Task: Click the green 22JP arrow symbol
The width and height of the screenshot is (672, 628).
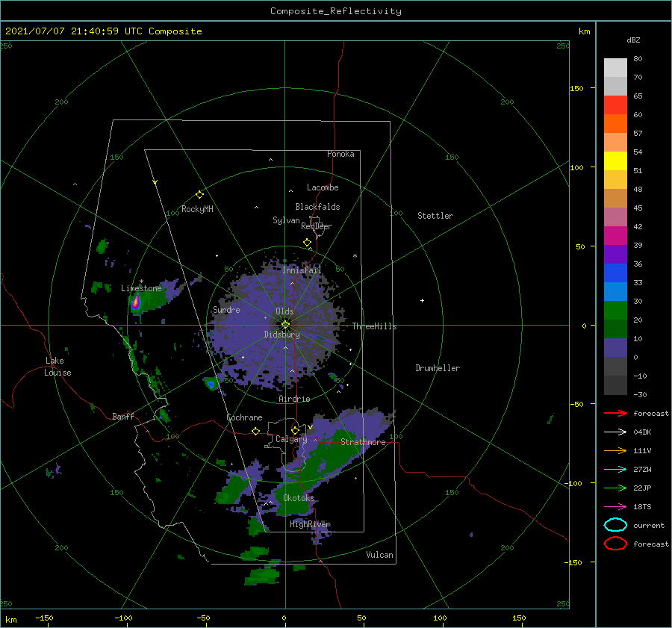Action: pos(615,488)
